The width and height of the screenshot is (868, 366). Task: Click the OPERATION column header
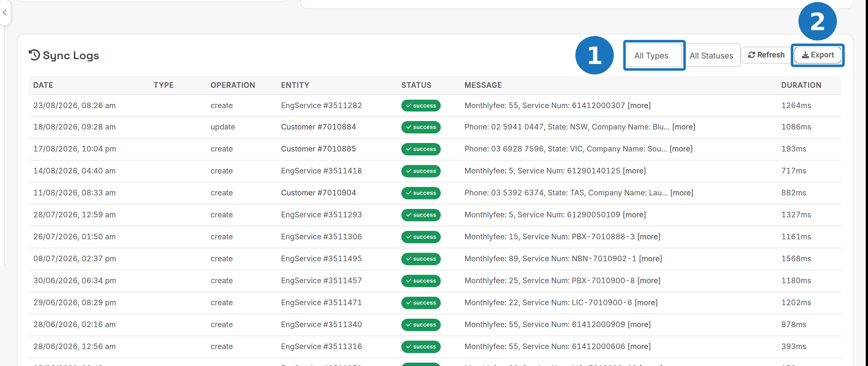pos(233,85)
